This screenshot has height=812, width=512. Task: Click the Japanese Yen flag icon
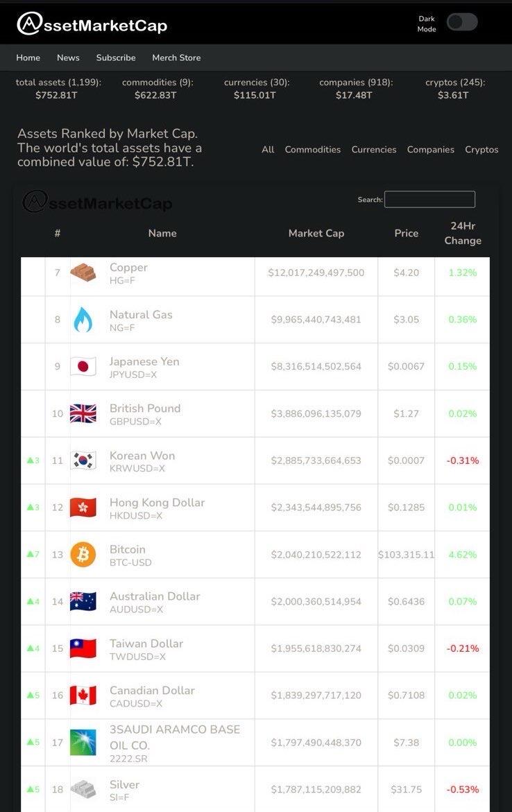(x=83, y=367)
